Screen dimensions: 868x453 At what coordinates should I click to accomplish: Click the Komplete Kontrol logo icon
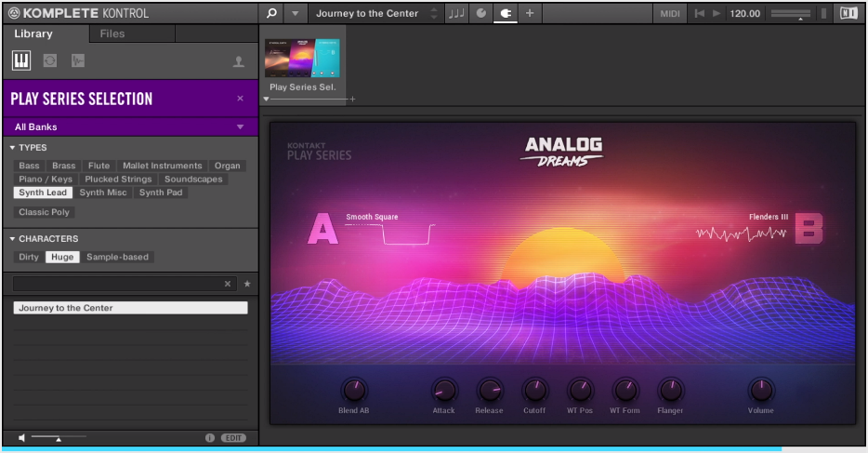coord(14,13)
